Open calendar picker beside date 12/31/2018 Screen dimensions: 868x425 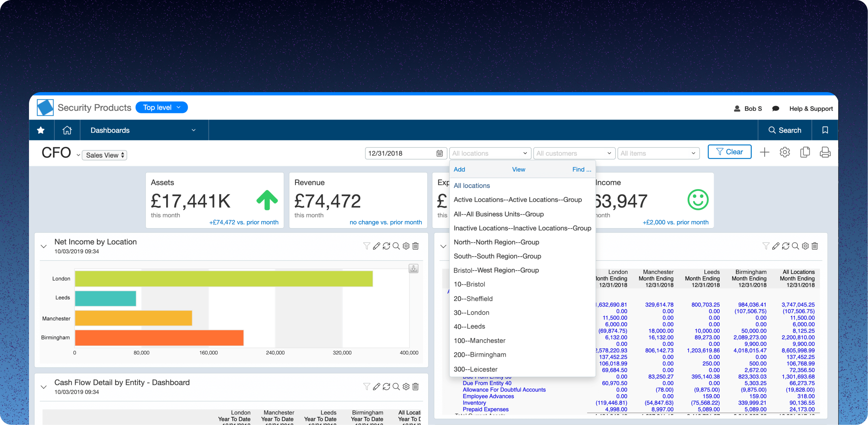click(x=439, y=153)
